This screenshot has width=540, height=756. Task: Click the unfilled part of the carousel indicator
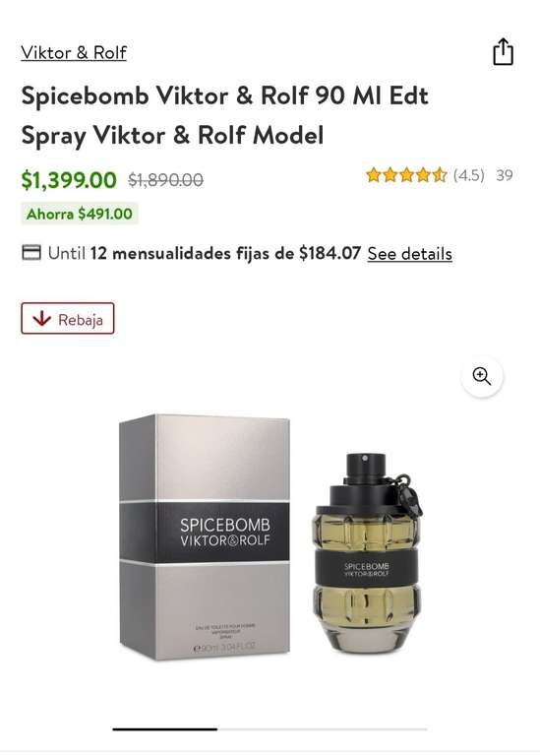(323, 729)
